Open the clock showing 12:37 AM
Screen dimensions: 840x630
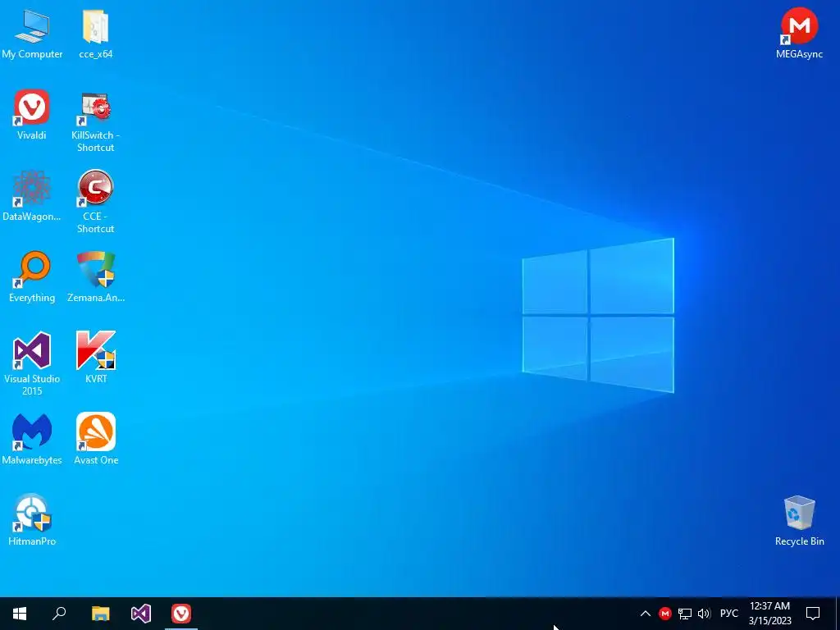pyautogui.click(x=769, y=614)
